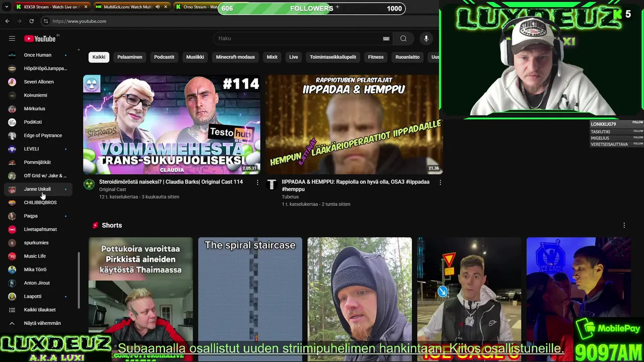Open the Tubetus channel name link
The image size is (644, 362).
pyautogui.click(x=290, y=197)
